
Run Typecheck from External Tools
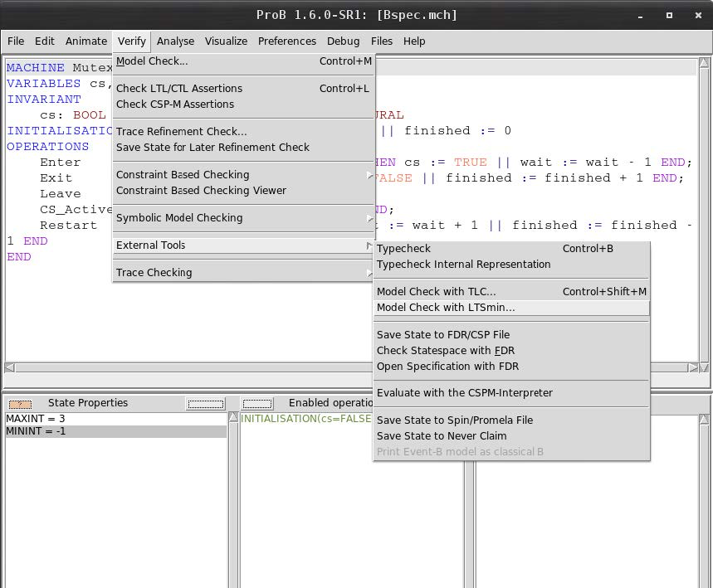[403, 249]
